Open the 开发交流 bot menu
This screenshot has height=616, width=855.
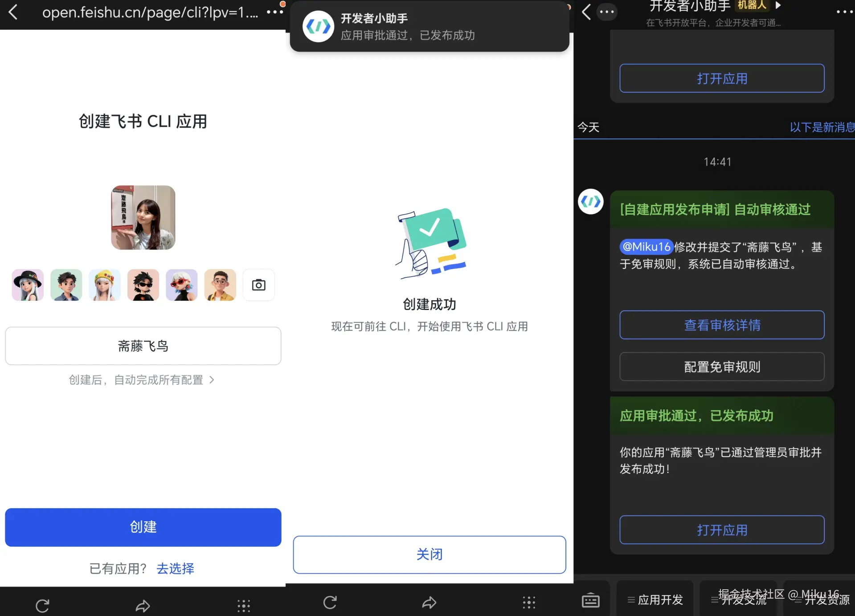point(738,600)
